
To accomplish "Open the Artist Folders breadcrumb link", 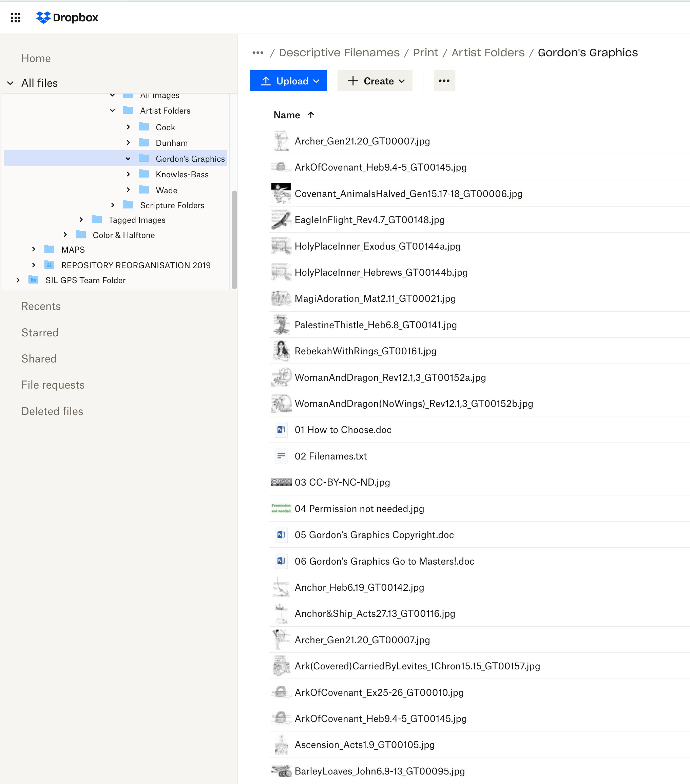I will pyautogui.click(x=488, y=53).
